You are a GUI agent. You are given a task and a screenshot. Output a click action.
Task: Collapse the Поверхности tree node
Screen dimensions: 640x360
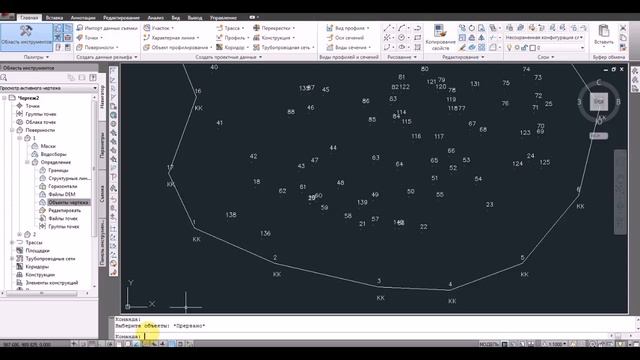pos(12,130)
